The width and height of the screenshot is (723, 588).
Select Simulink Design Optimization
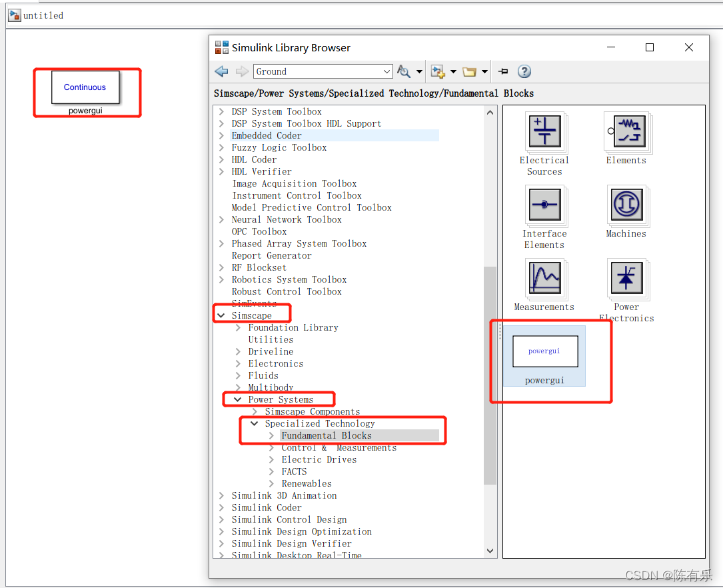302,531
